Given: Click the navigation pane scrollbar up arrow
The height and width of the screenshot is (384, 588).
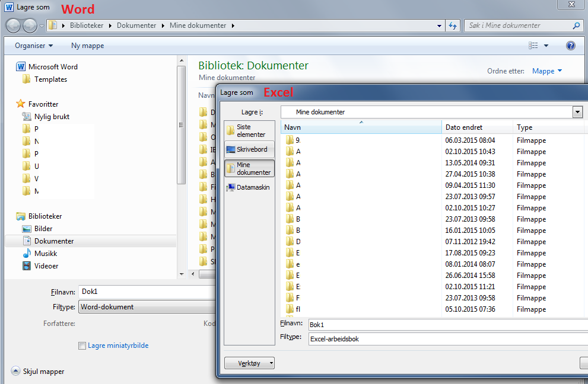Looking at the screenshot, I should pos(182,60).
